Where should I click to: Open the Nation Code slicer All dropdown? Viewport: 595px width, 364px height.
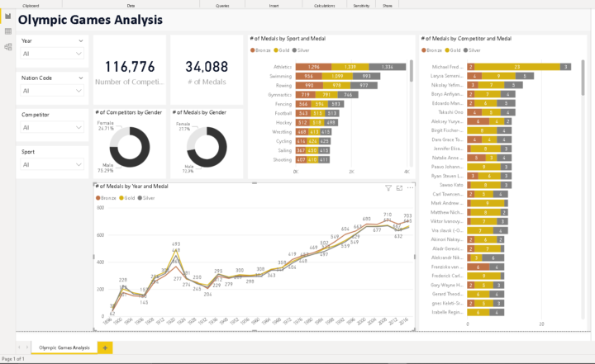click(x=52, y=91)
